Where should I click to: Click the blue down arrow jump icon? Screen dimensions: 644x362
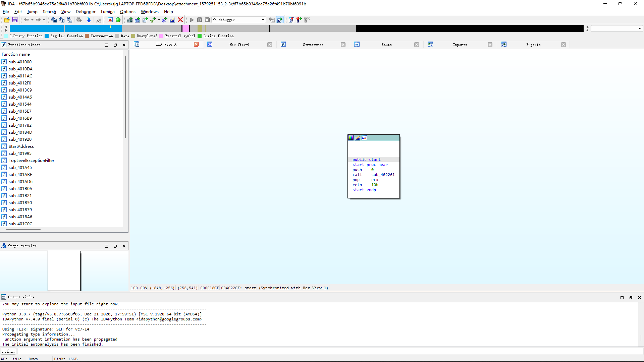(x=89, y=20)
